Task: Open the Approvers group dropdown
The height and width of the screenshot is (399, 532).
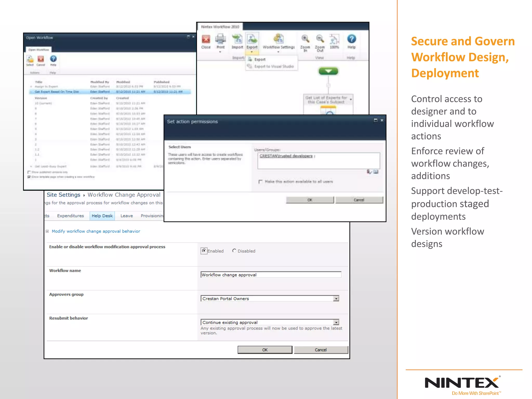Action: tap(336, 299)
